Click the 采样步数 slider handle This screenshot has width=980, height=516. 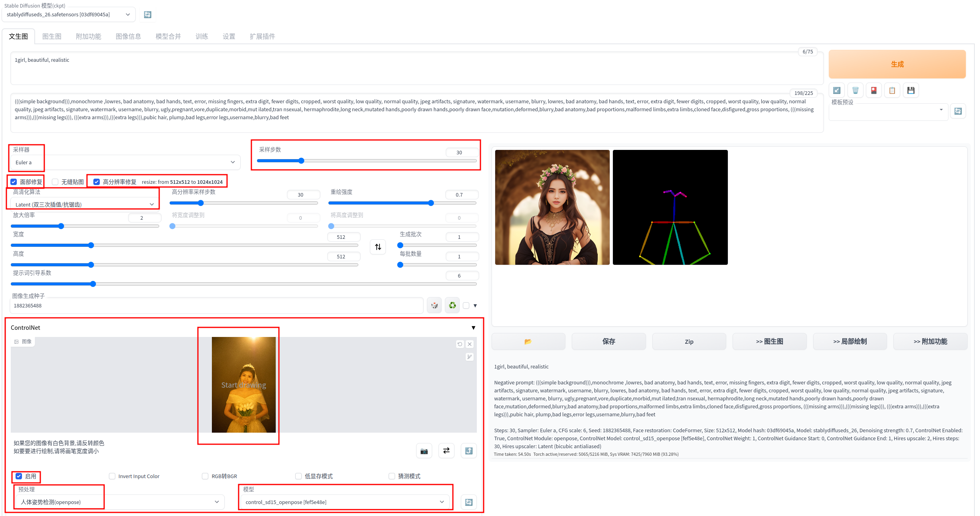point(301,161)
